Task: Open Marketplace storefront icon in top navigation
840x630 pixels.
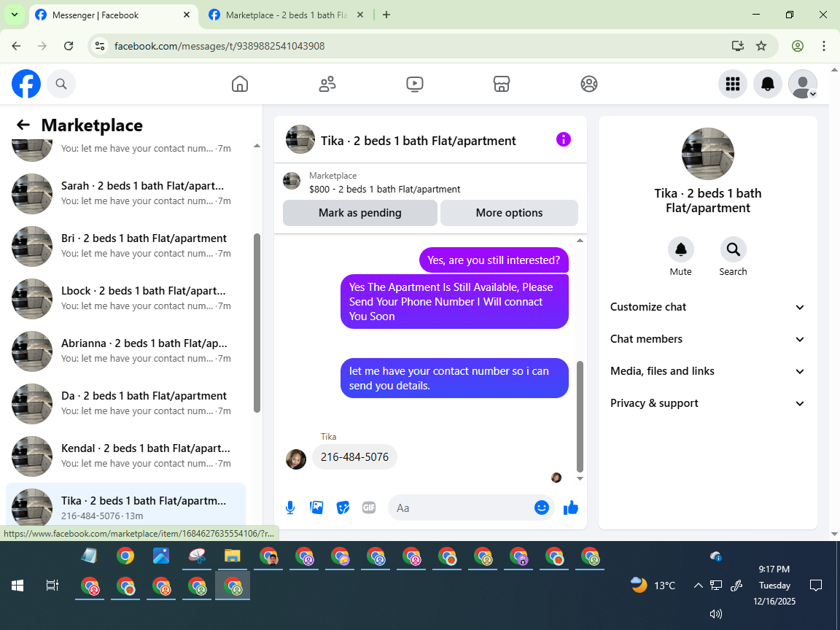Action: pyautogui.click(x=502, y=84)
